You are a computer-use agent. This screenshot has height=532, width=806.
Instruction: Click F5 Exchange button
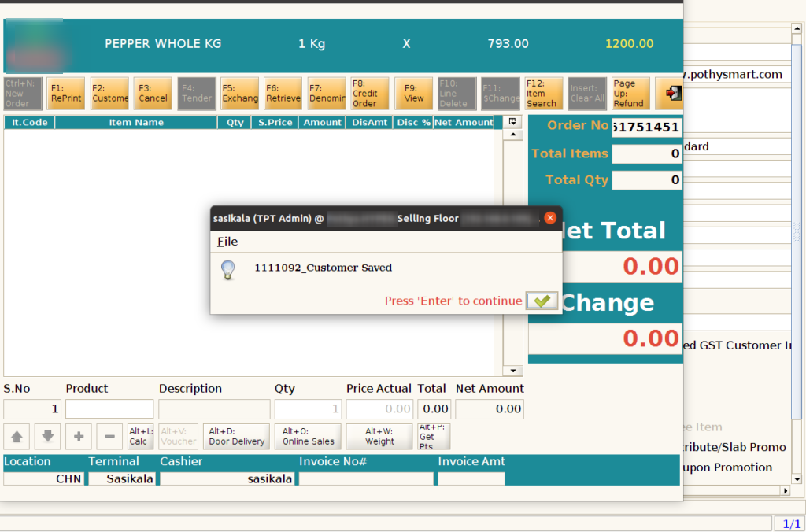239,94
